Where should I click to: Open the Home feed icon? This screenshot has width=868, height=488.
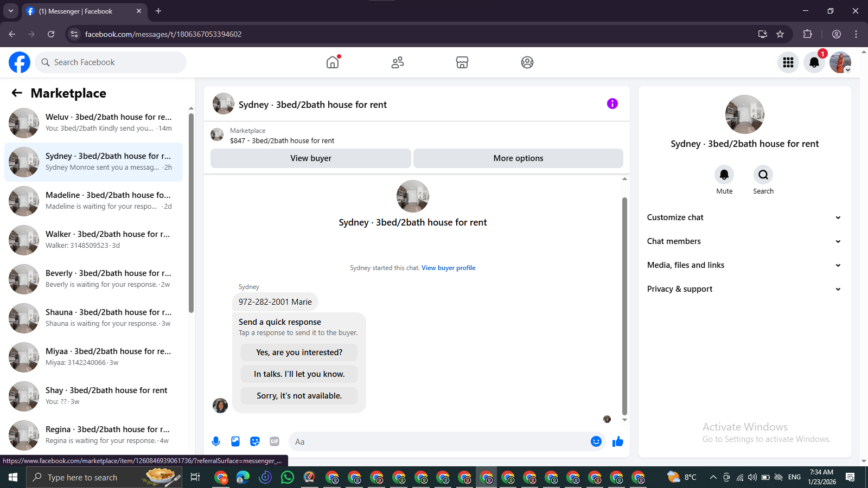333,62
